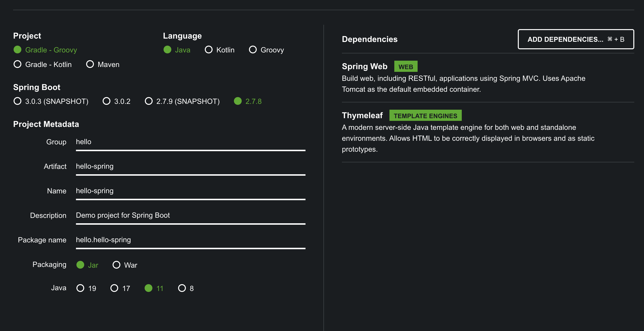Choose Maven as the project type
This screenshot has height=331, width=644.
pos(103,64)
